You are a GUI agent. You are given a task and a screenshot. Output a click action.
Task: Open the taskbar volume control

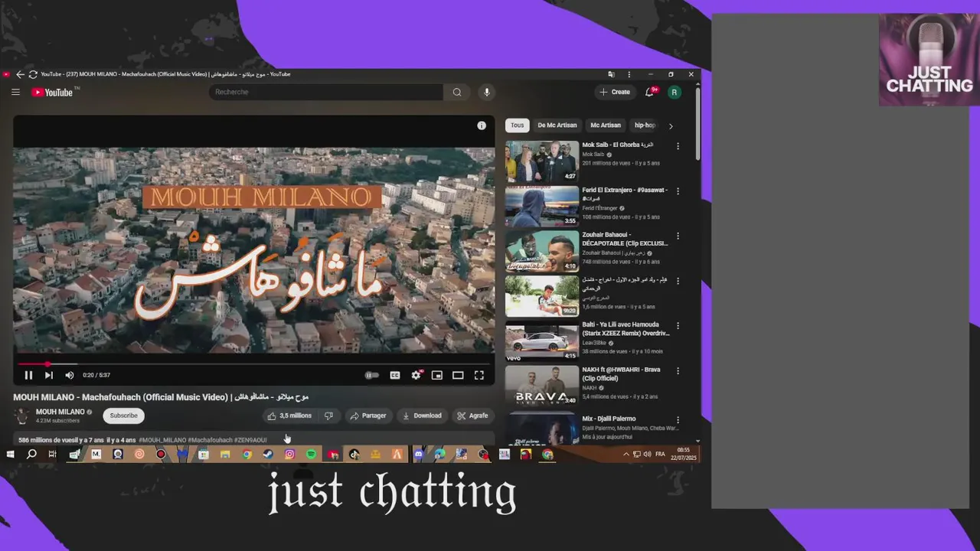646,455
